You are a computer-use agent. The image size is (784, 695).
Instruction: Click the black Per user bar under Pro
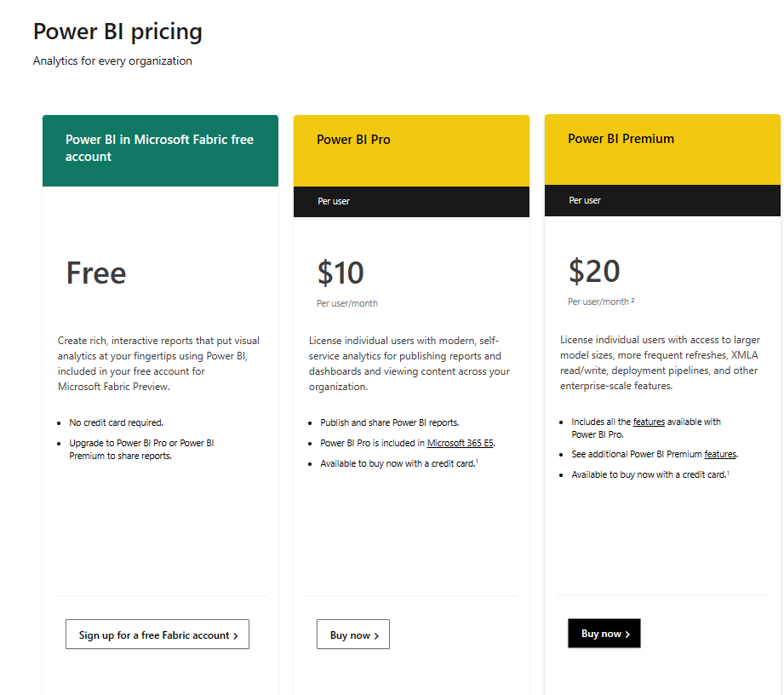[411, 201]
